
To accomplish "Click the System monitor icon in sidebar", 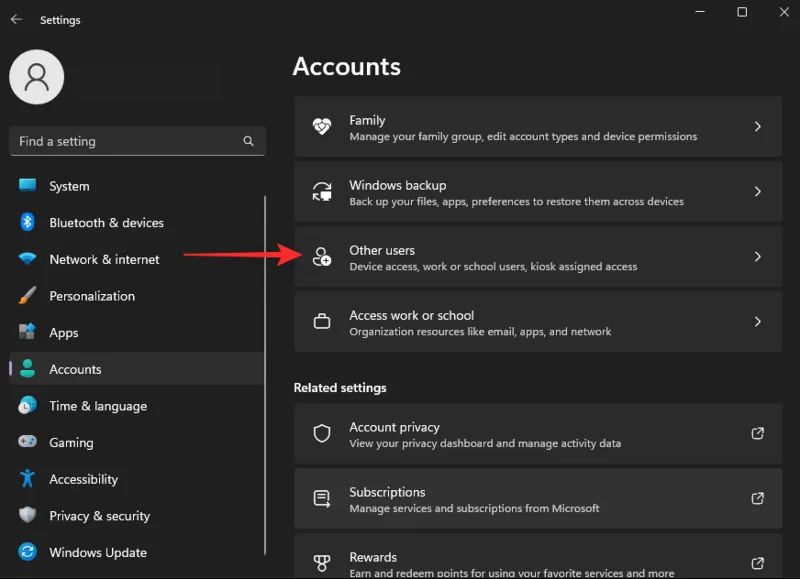I will [x=28, y=185].
